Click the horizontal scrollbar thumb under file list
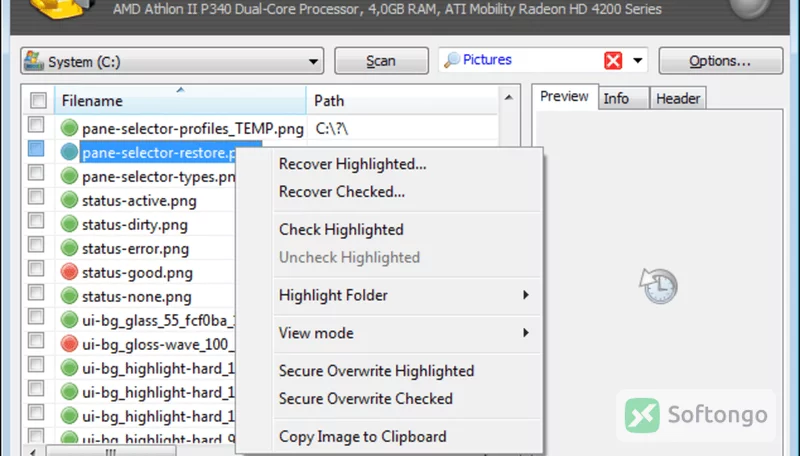800x456 pixels. pyautogui.click(x=111, y=452)
